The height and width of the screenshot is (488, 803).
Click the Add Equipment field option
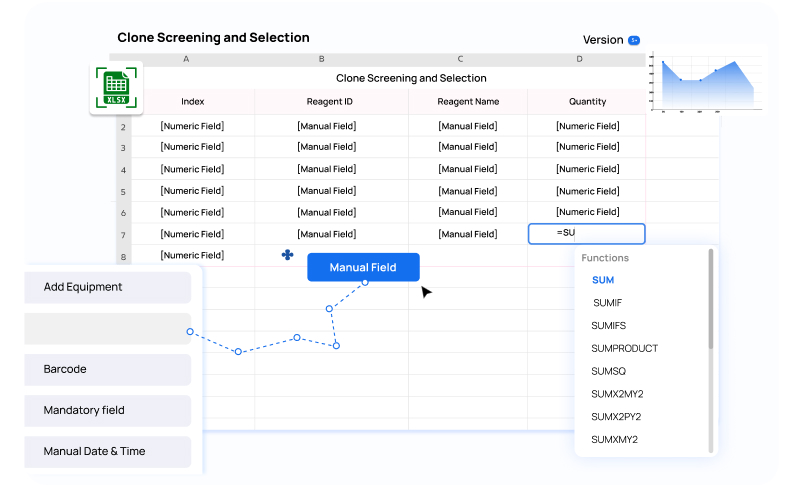click(x=108, y=287)
